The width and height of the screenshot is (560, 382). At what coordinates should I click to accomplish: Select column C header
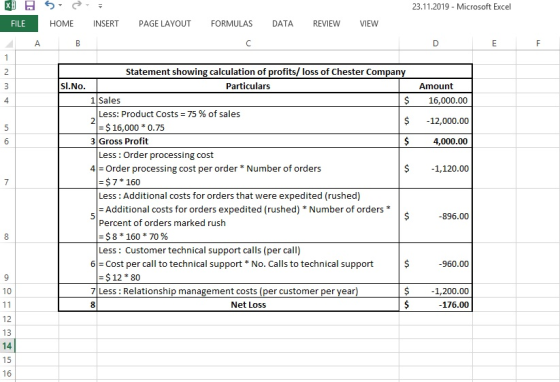point(248,44)
